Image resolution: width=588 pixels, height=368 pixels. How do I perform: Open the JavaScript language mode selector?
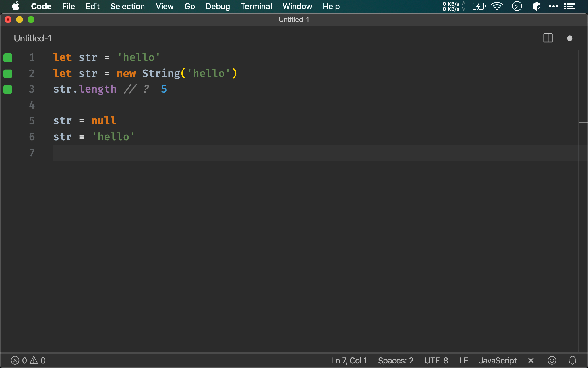tap(498, 360)
